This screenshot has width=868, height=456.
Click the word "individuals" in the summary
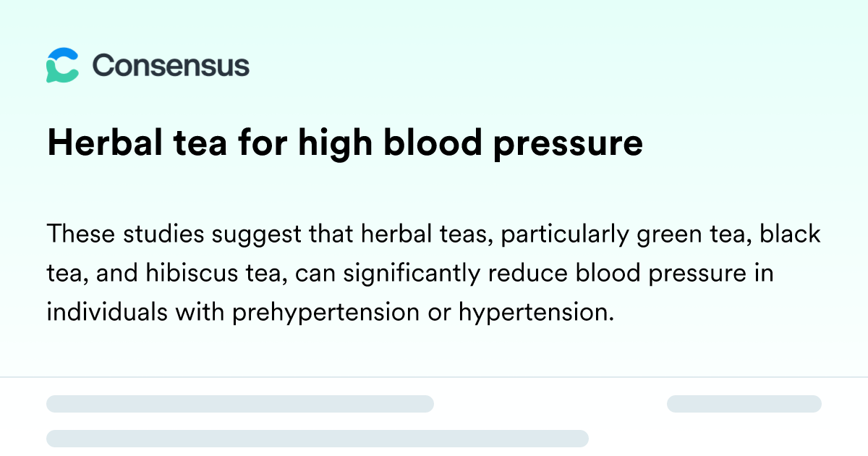tap(95, 313)
